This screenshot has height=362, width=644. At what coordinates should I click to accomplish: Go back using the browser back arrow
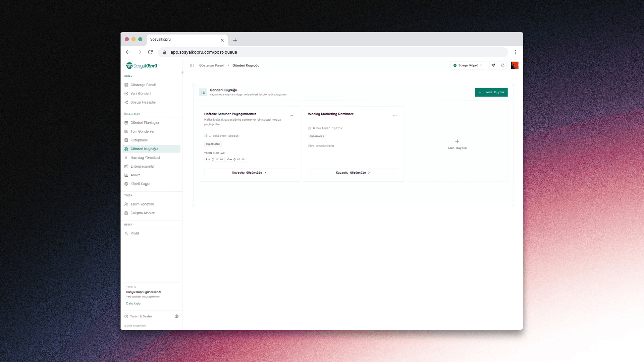128,52
